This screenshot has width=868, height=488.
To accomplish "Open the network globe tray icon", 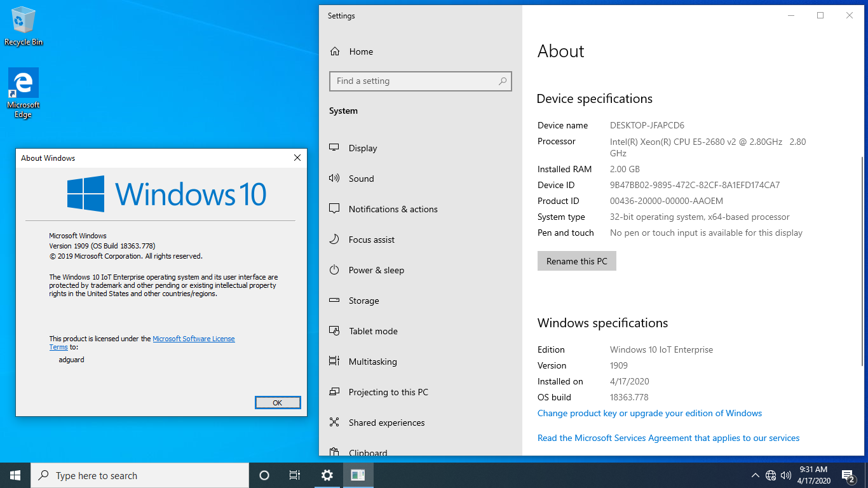I will click(x=771, y=475).
